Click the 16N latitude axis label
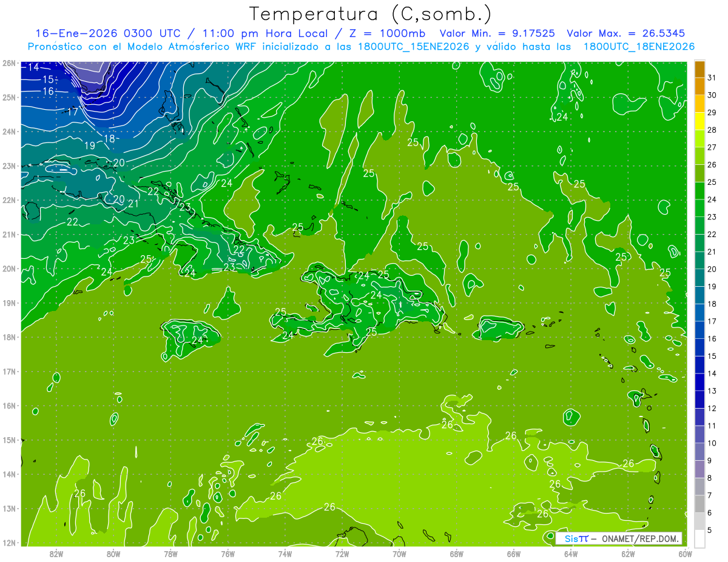This screenshot has width=728, height=562. 8,406
